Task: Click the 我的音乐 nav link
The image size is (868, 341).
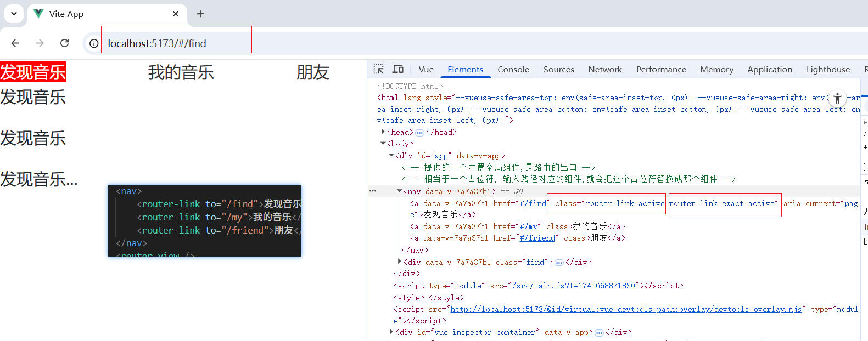Action: (181, 72)
